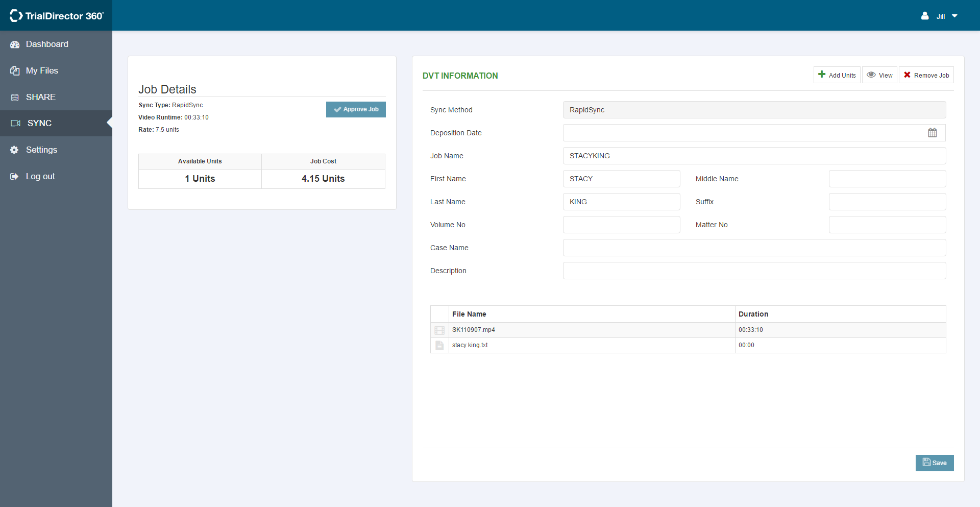The image size is (980, 507).
Task: Click the Add Units button
Action: (x=837, y=75)
